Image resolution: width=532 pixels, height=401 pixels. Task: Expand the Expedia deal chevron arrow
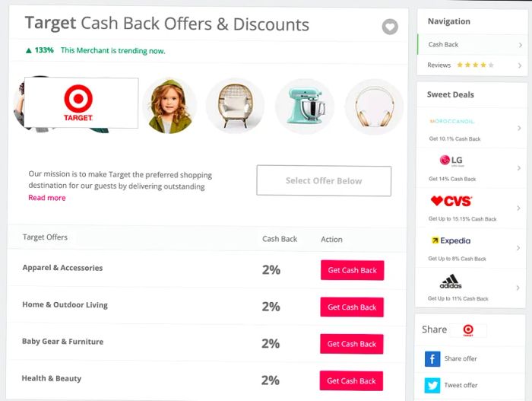[x=519, y=248]
